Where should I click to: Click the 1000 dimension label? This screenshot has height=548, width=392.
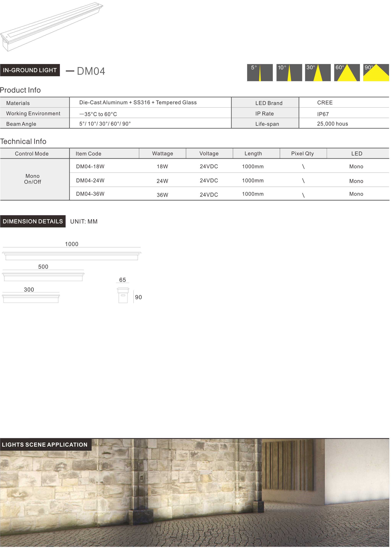click(x=71, y=244)
